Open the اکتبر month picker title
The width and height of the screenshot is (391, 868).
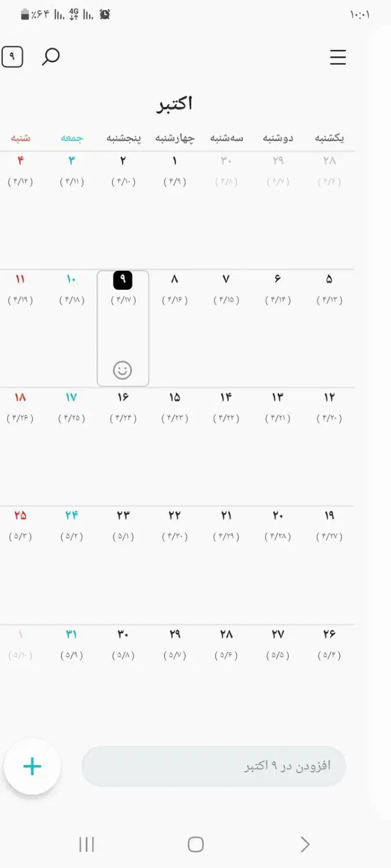174,104
